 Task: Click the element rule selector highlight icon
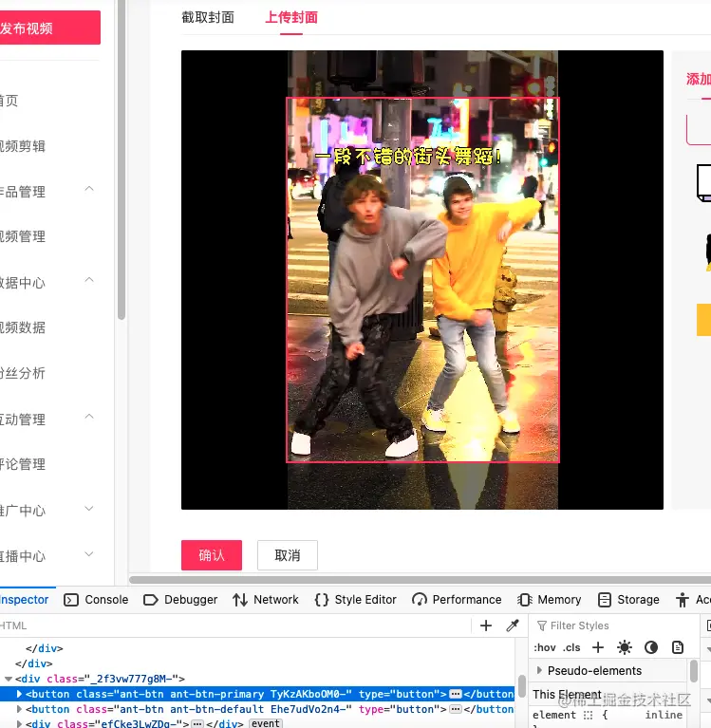tap(589, 715)
